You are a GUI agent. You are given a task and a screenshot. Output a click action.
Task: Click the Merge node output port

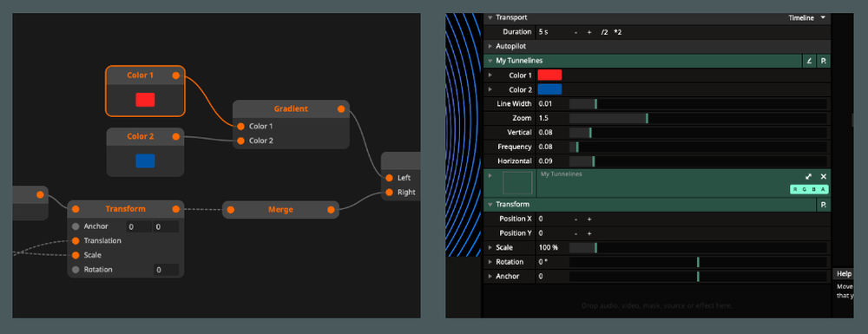pyautogui.click(x=331, y=210)
